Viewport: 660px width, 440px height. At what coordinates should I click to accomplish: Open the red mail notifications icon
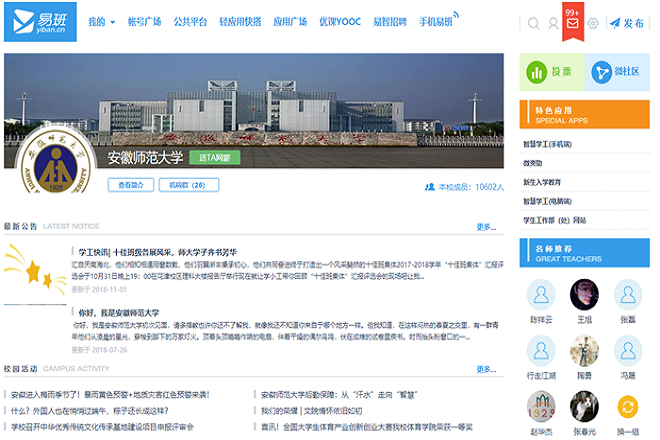[x=572, y=22]
